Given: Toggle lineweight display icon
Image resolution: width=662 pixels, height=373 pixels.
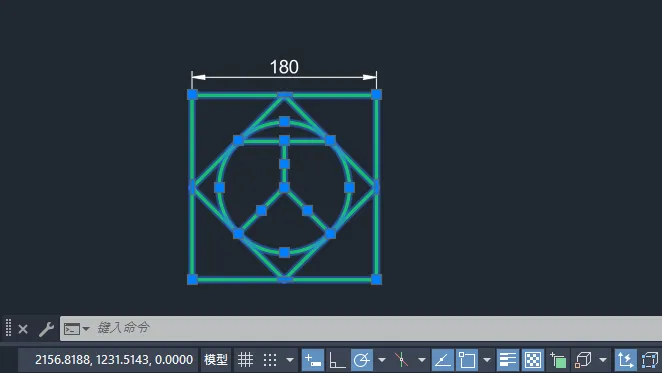Looking at the screenshot, I should (x=507, y=360).
